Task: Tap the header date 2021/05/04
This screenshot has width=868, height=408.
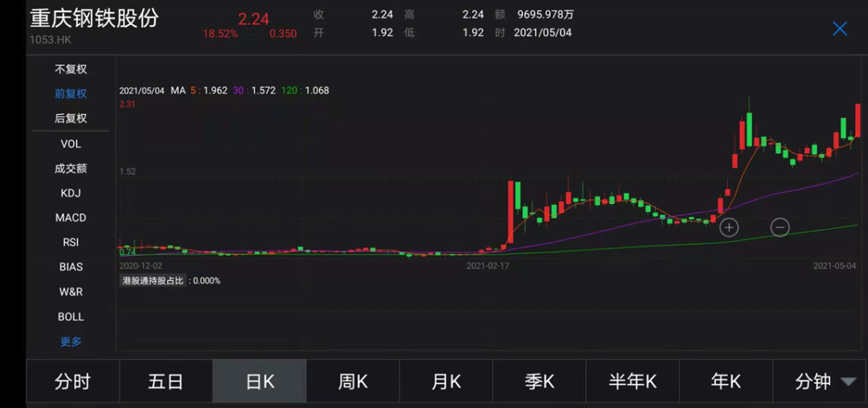Action: (542, 33)
